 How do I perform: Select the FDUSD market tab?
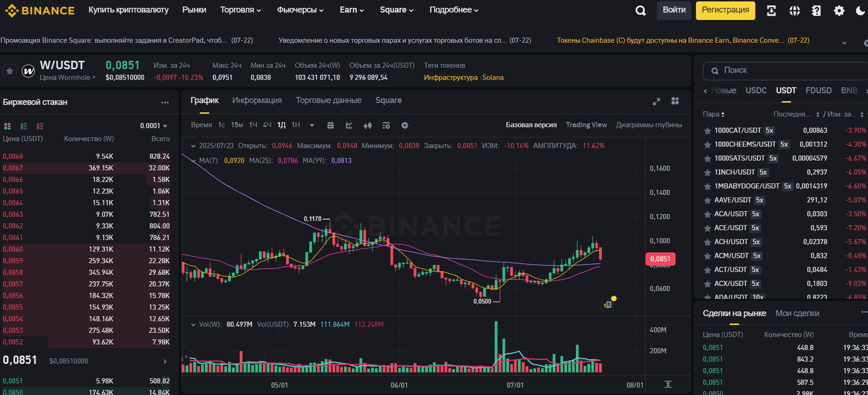pos(818,91)
